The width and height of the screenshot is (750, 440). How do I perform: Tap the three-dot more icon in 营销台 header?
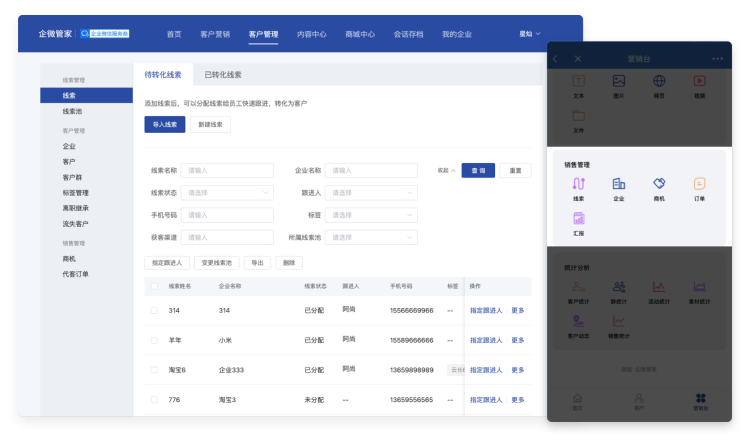717,59
